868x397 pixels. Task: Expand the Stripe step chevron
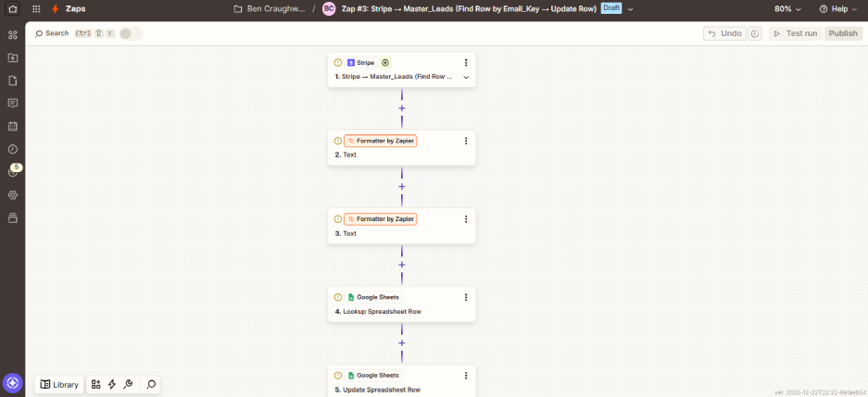point(466,77)
